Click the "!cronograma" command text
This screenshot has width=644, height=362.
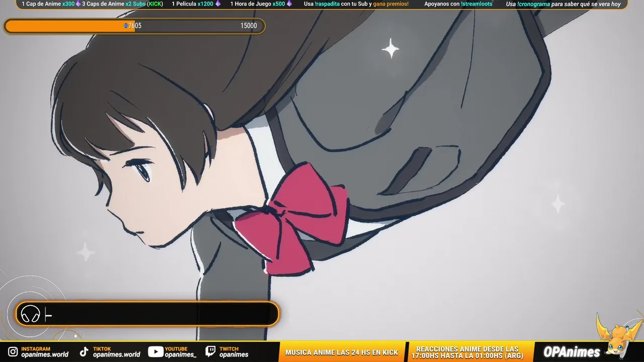coord(533,4)
